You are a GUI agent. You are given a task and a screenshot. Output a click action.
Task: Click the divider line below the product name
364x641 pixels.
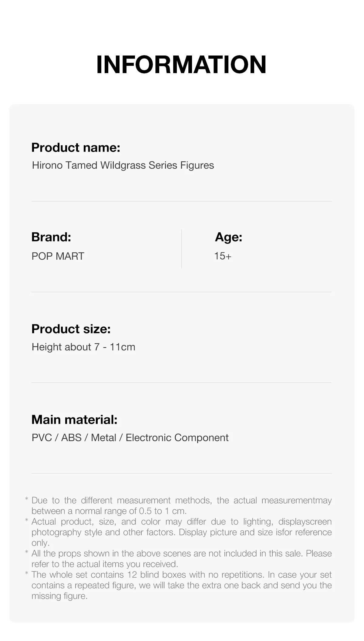pos(181,201)
